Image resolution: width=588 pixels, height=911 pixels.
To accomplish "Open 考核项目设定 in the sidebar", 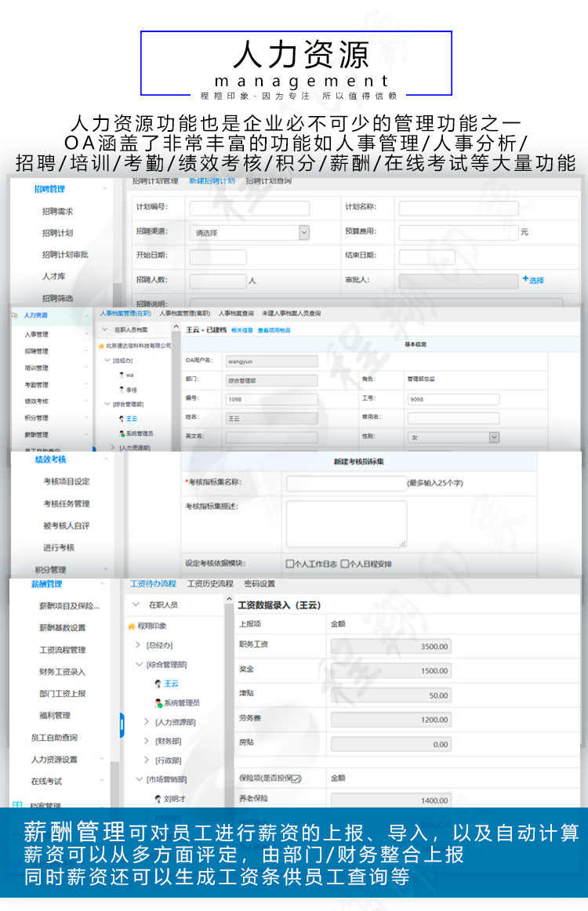I will click(x=66, y=481).
